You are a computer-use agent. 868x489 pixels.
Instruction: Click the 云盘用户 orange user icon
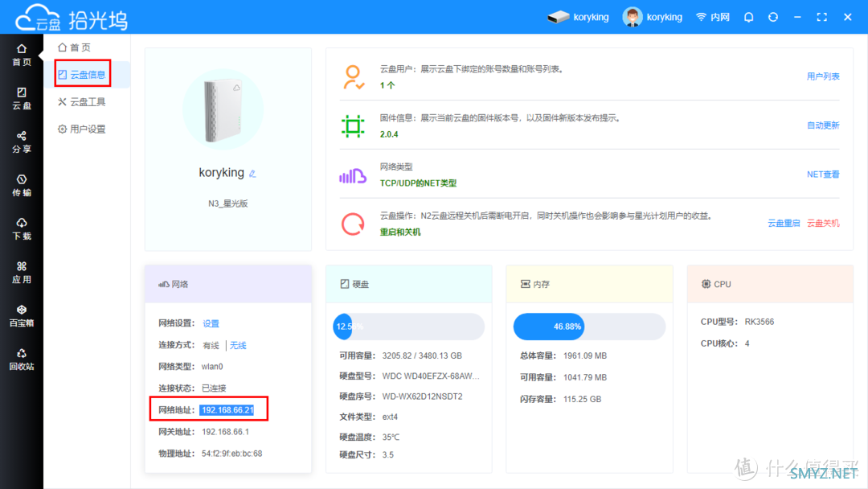[x=353, y=77]
